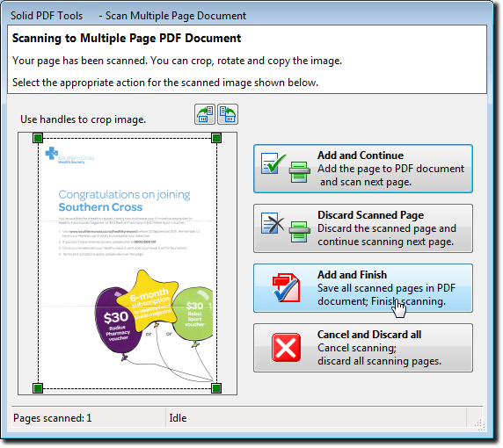503x448 pixels.
Task: Click the 'Idle' status text
Action: click(178, 418)
